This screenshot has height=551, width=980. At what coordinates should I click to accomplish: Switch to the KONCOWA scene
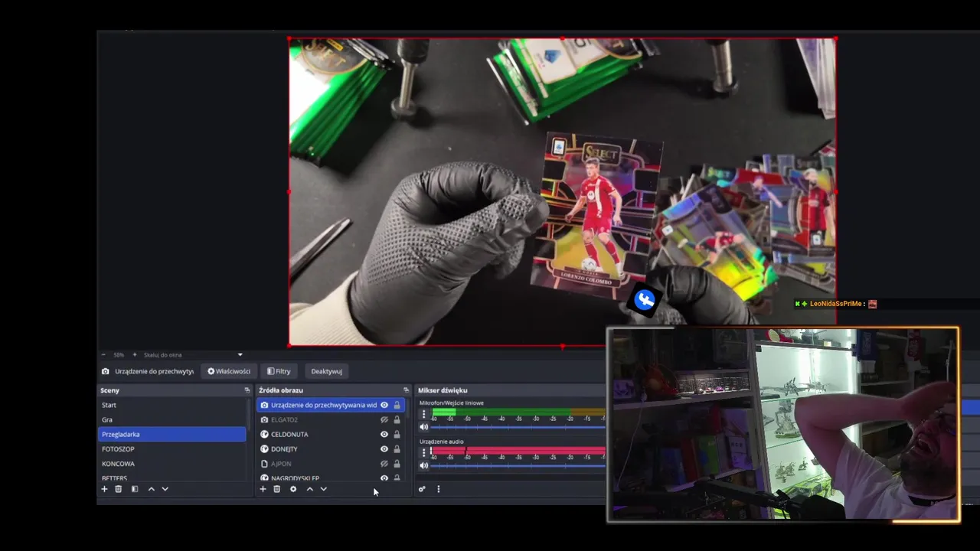click(x=172, y=464)
